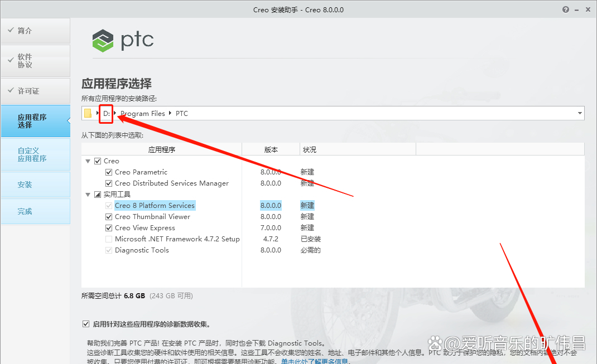Open the 安装 step
The image size is (597, 364).
point(35,185)
